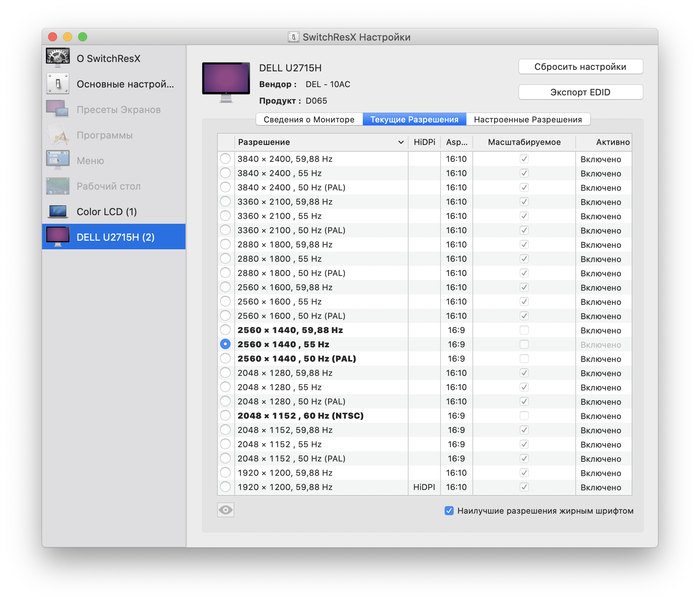Click the HiDPI cell in last row
This screenshot has width=700, height=603.
tap(424, 487)
